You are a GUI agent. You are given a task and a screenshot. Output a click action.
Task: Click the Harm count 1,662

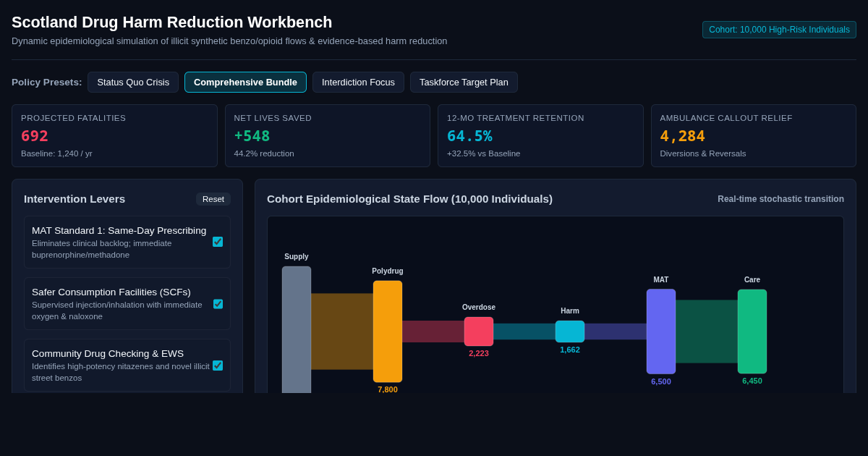(x=570, y=350)
